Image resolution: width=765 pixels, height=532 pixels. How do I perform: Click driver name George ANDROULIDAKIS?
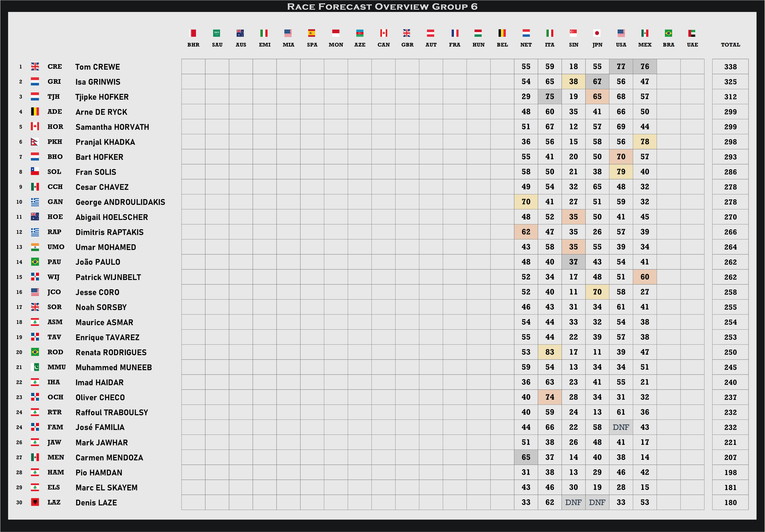(x=120, y=202)
